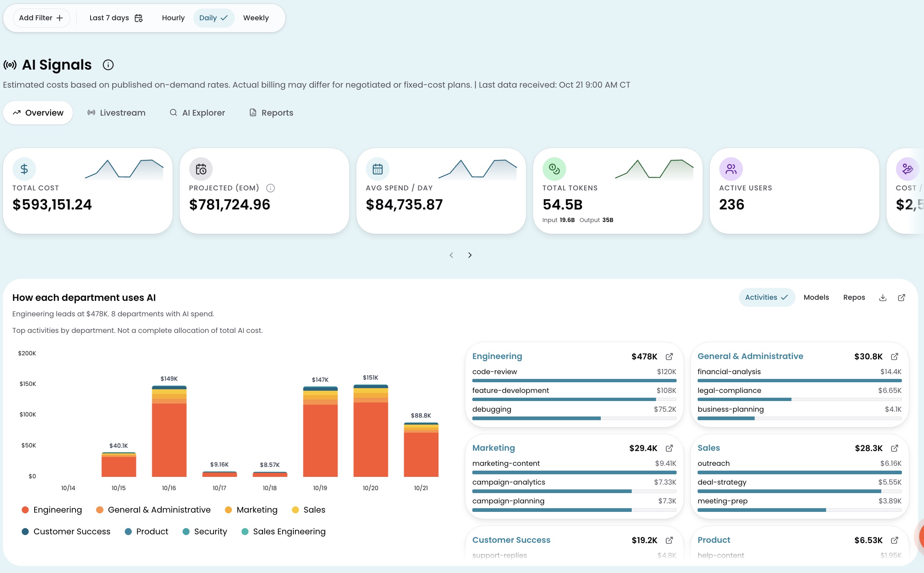Select Weekly granularity
This screenshot has height=573, width=924.
(256, 18)
